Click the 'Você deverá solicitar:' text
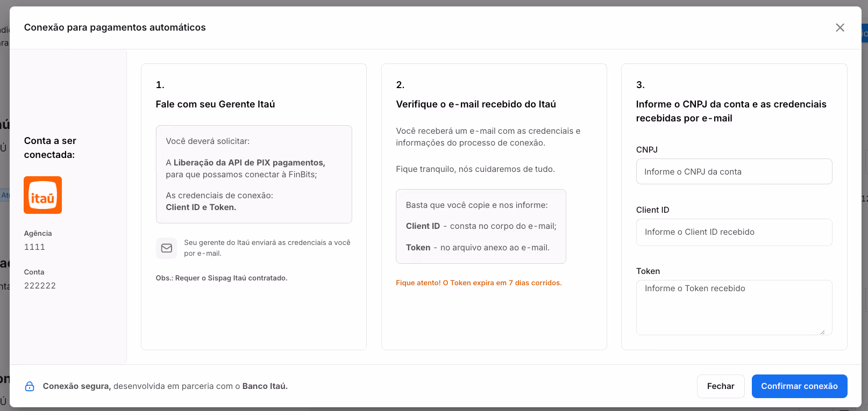Screen dimensions: 868x411 pos(208,141)
